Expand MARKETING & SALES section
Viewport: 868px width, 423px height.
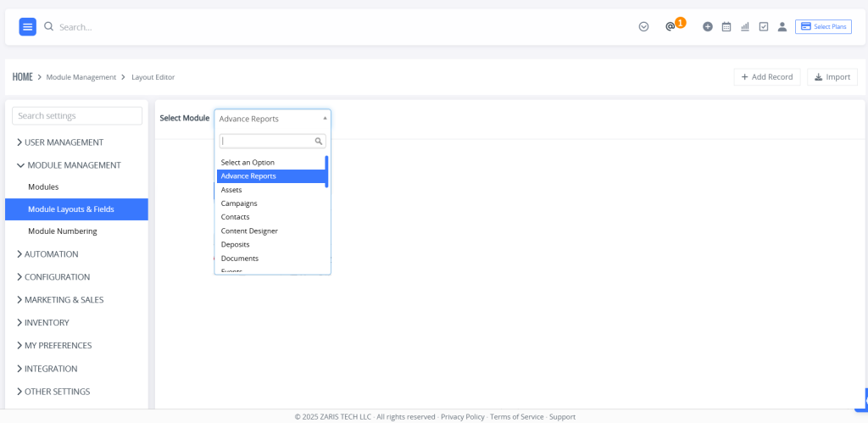(x=60, y=299)
